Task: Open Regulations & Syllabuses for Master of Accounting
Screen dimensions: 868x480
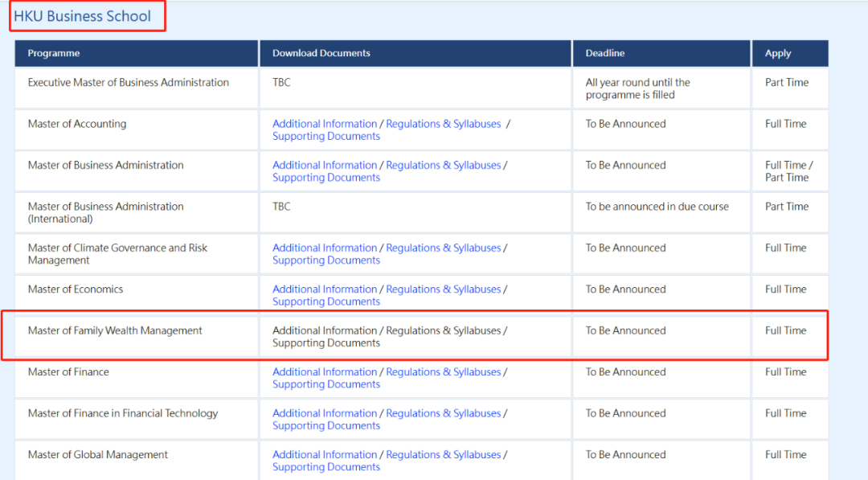Action: (443, 124)
